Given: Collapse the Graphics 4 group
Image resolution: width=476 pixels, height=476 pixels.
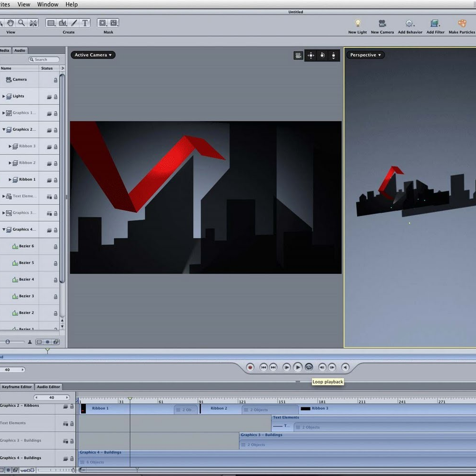Looking at the screenshot, I should tap(4, 229).
